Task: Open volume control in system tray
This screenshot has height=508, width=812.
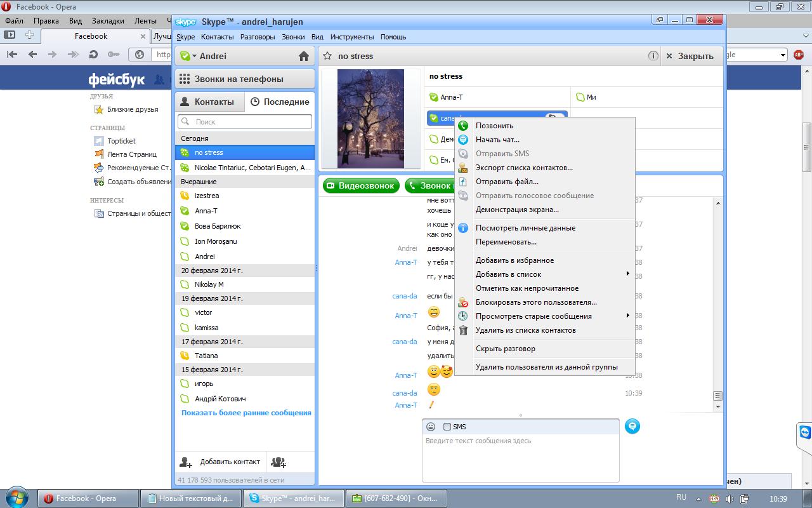Action: [x=730, y=498]
